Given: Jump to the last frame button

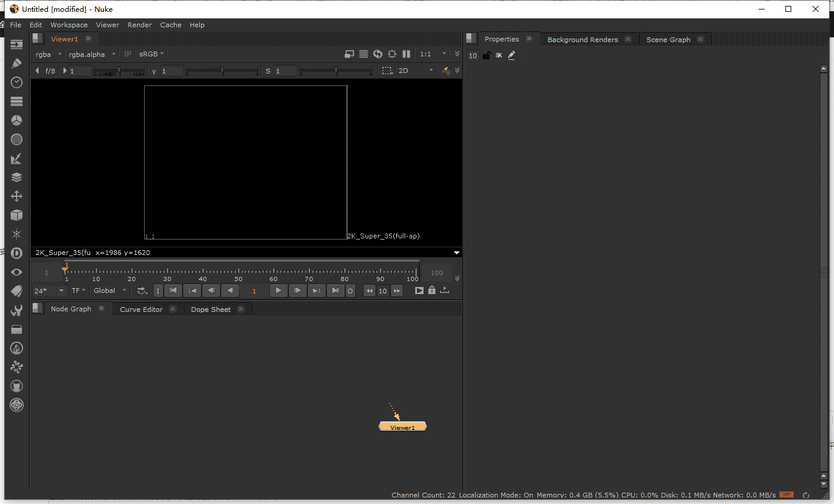Looking at the screenshot, I should (336, 291).
